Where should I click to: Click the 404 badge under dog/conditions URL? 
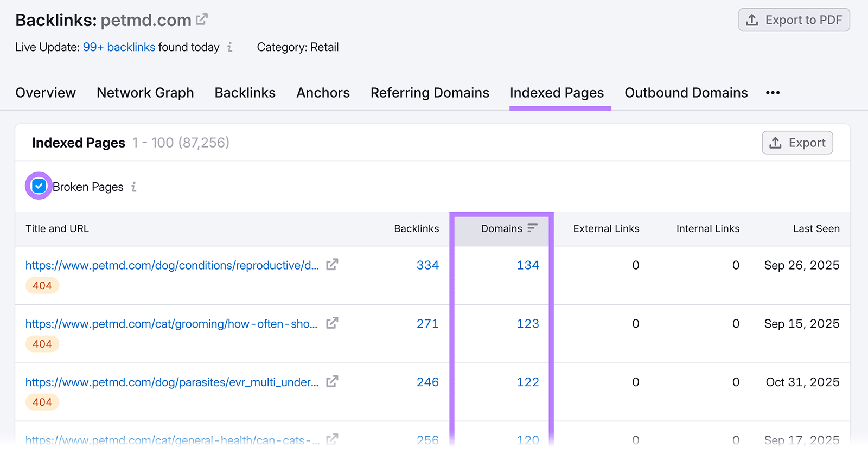pos(42,285)
